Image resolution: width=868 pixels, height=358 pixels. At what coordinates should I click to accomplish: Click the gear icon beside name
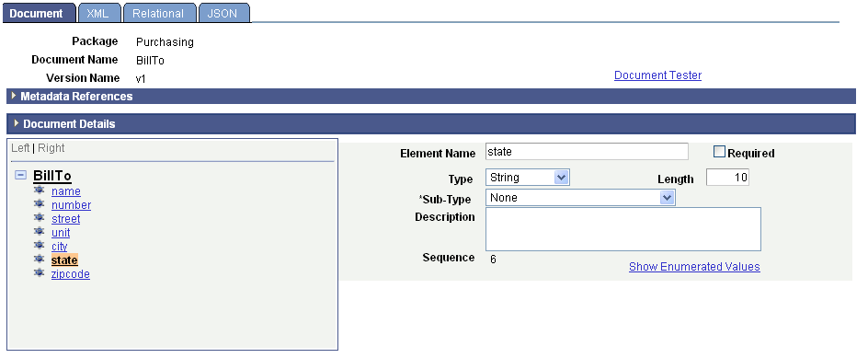(x=39, y=191)
